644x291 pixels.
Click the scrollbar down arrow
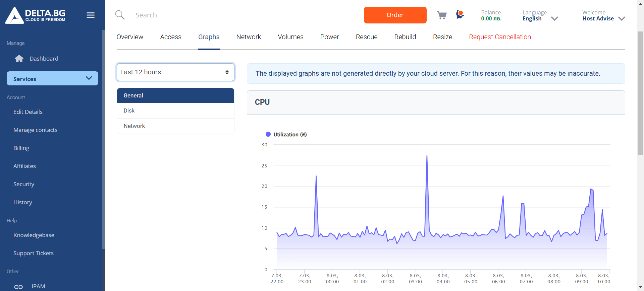(x=640, y=287)
